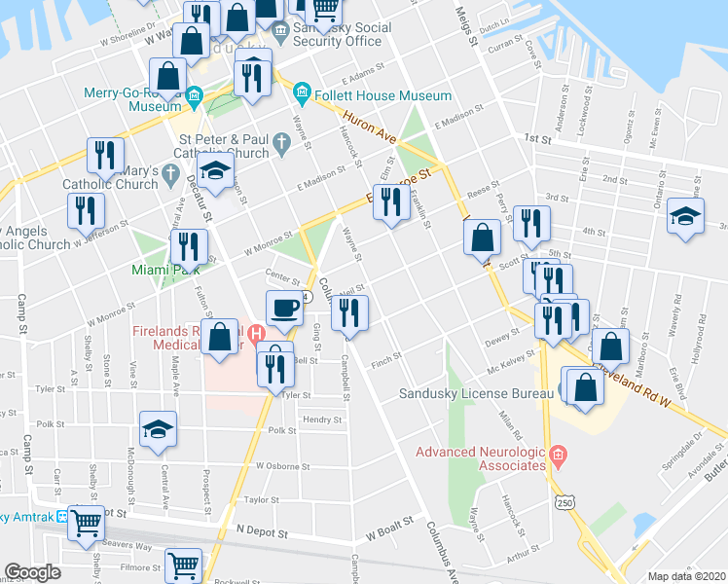This screenshot has height=584, width=728.
Task: Open the cafe marker near Center St
Action: coord(284,310)
